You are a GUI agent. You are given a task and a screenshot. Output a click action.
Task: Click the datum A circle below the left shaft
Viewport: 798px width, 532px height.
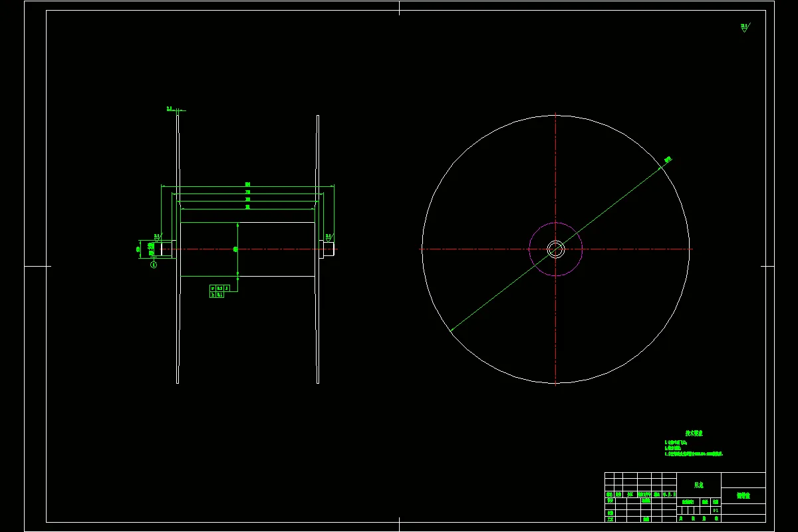(154, 265)
